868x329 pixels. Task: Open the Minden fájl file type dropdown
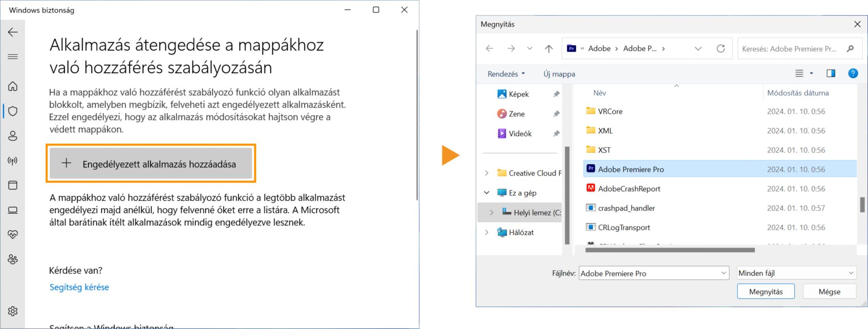click(797, 273)
